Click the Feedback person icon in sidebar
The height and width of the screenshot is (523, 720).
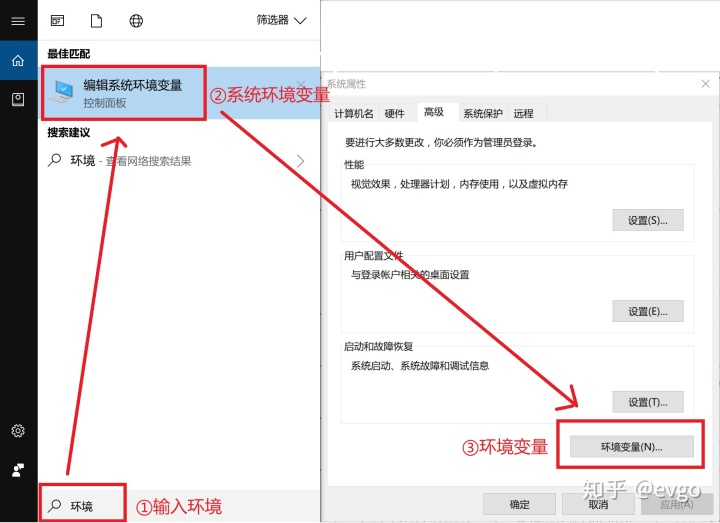pyautogui.click(x=18, y=470)
